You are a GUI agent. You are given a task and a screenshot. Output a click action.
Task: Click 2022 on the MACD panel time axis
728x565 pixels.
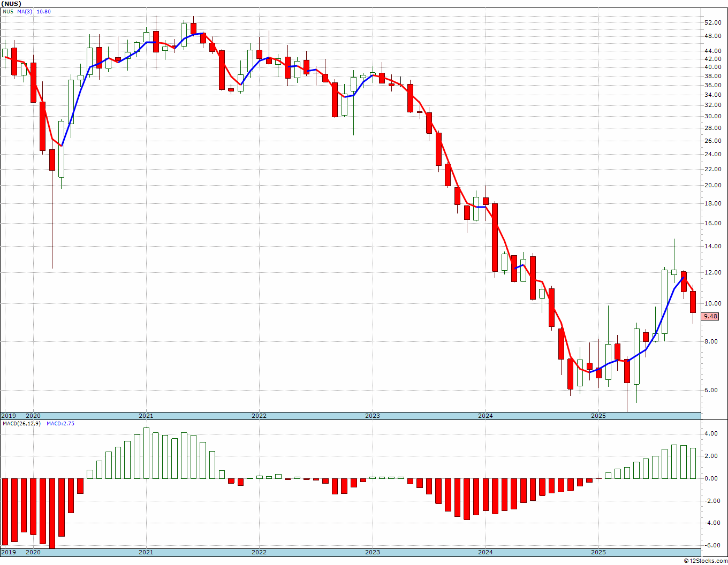pyautogui.click(x=259, y=552)
